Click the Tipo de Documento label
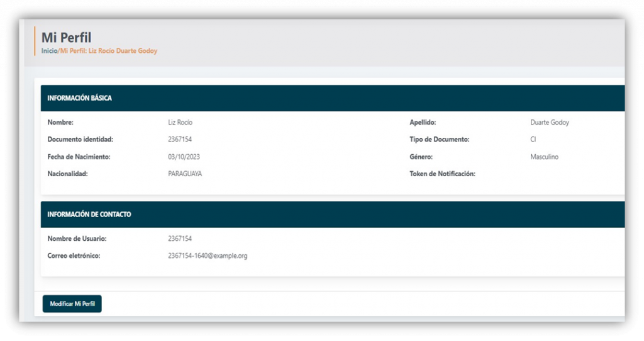The height and width of the screenshot is (341, 644). (440, 140)
